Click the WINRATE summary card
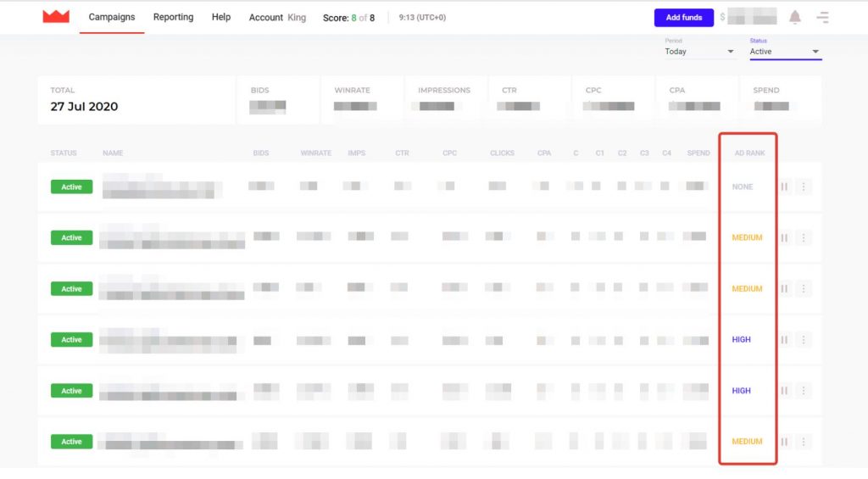The width and height of the screenshot is (868, 479). (x=363, y=100)
